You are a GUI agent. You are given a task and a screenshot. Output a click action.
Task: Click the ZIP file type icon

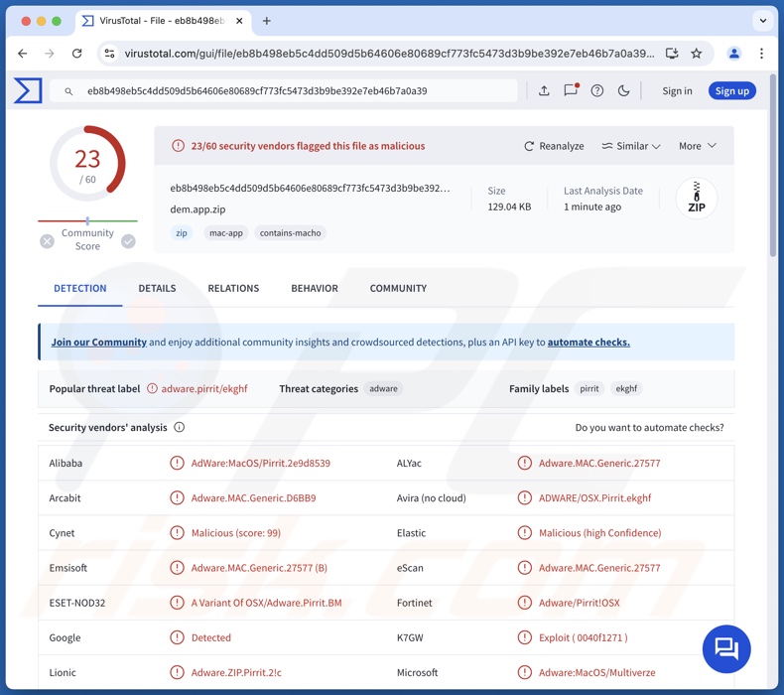click(697, 199)
